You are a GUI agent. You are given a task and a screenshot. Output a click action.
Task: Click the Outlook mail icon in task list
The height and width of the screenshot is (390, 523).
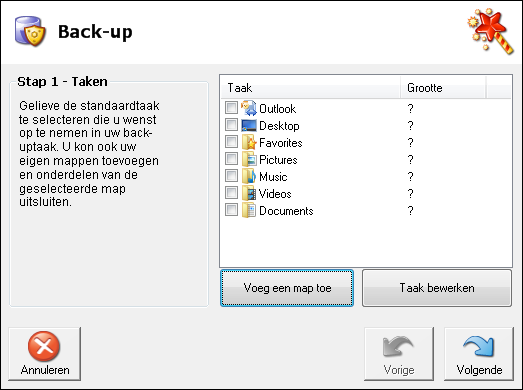tap(249, 108)
